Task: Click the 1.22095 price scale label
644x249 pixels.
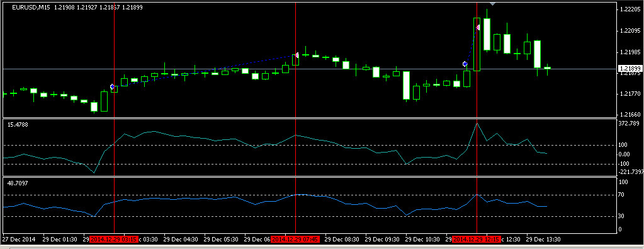Action: point(630,31)
